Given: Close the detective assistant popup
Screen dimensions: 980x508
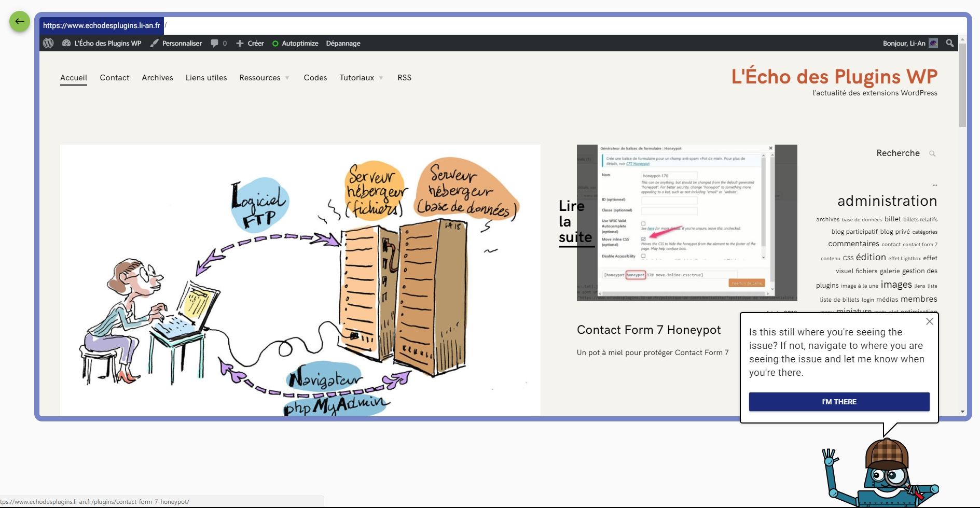Looking at the screenshot, I should pyautogui.click(x=929, y=321).
